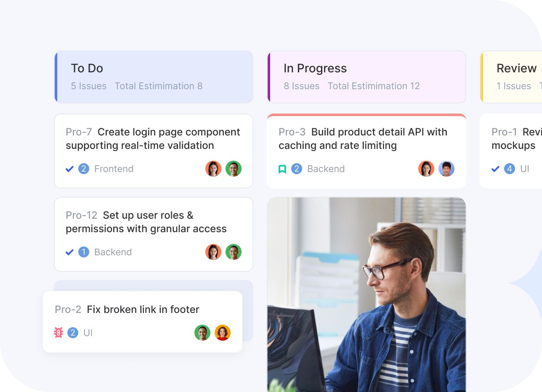Open Pro-7 Create login page component issue
The image size is (542, 392).
[x=153, y=139]
